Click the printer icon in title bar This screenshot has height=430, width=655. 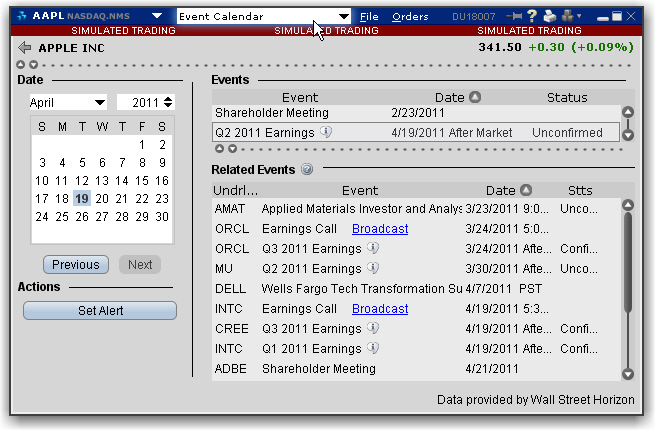[x=550, y=16]
